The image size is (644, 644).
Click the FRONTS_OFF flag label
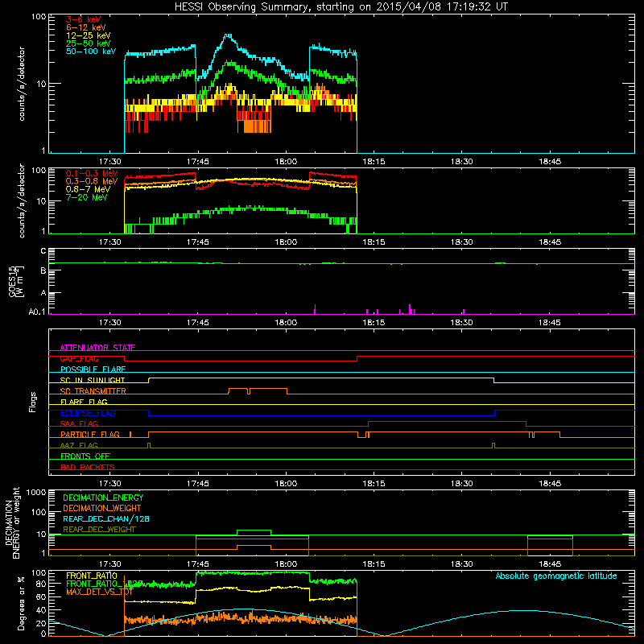tap(85, 456)
